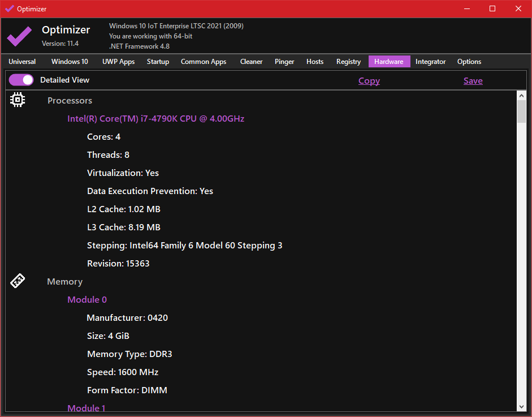The image size is (532, 417).
Task: Open the Cleaner tab
Action: [251, 62]
